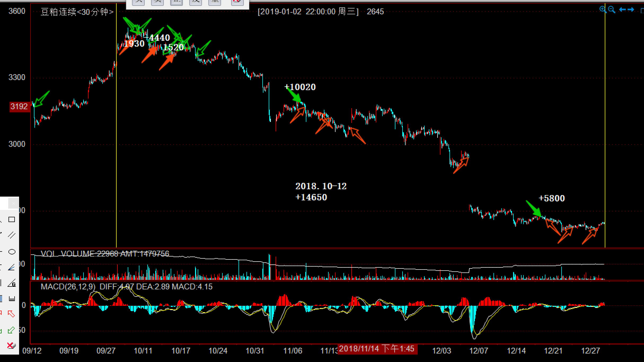Click the price value 2645 in header

click(x=375, y=12)
